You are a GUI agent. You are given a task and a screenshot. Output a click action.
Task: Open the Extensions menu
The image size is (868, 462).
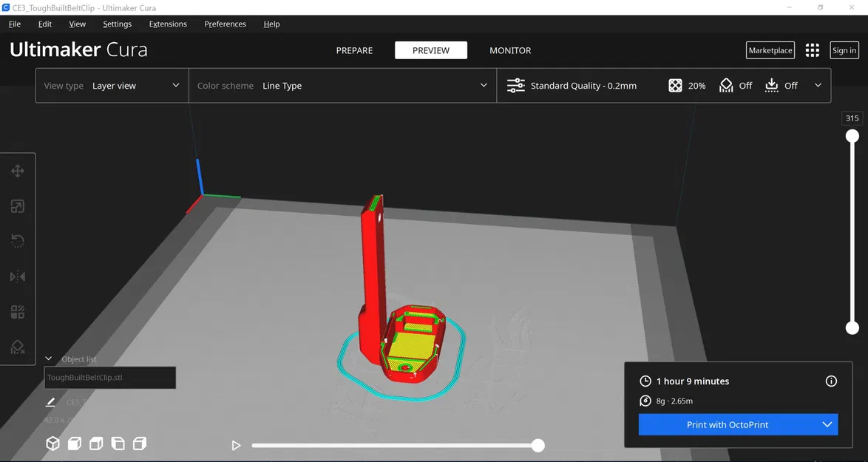(x=167, y=24)
